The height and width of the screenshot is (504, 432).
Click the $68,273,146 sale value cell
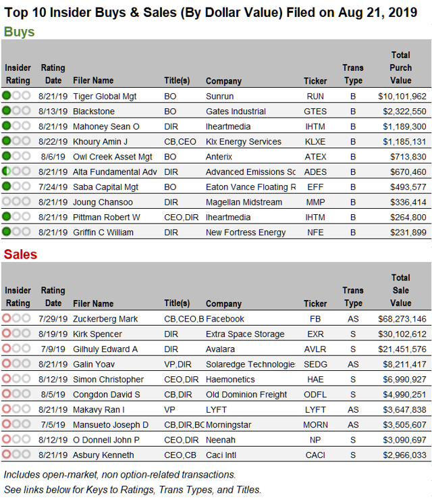click(402, 319)
